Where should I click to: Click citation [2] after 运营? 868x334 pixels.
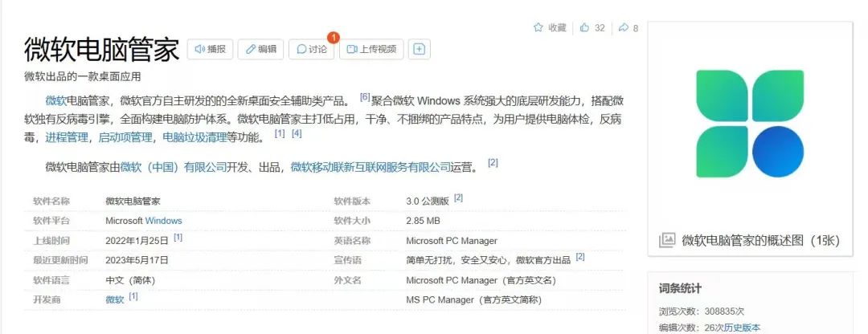pyautogui.click(x=493, y=162)
